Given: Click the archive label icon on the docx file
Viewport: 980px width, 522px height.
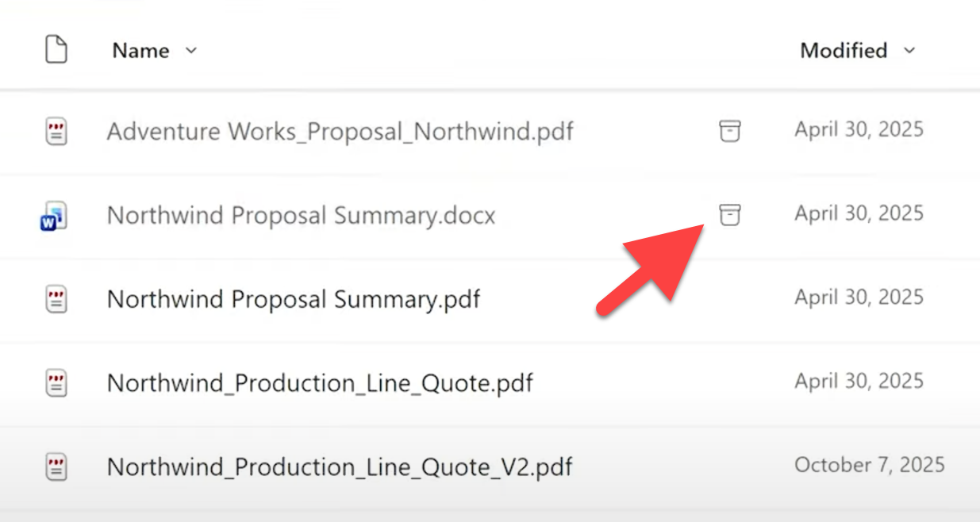Looking at the screenshot, I should pos(729,215).
